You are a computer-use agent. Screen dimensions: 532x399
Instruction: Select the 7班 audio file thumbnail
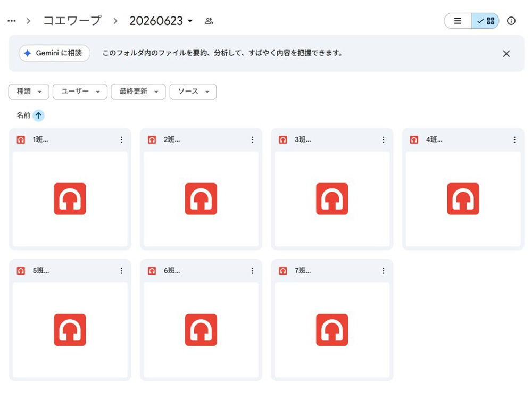pos(332,330)
